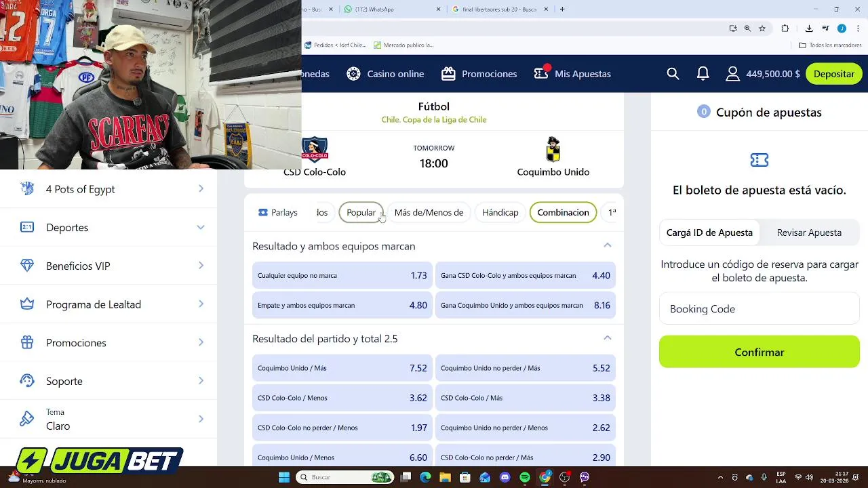Select the Más de/Menos de tab
868x488 pixels.
pyautogui.click(x=429, y=212)
